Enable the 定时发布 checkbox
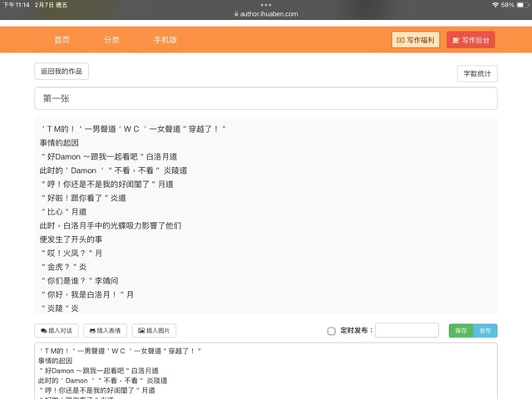532x399 pixels. click(x=332, y=331)
